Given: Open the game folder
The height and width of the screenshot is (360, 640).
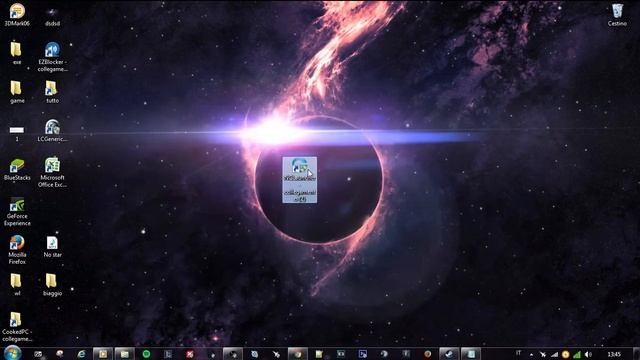Looking at the screenshot, I should coord(16,91).
